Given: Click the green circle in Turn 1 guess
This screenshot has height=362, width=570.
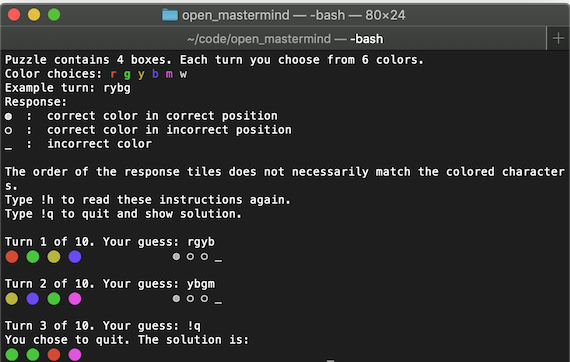Looking at the screenshot, I should coord(33,257).
